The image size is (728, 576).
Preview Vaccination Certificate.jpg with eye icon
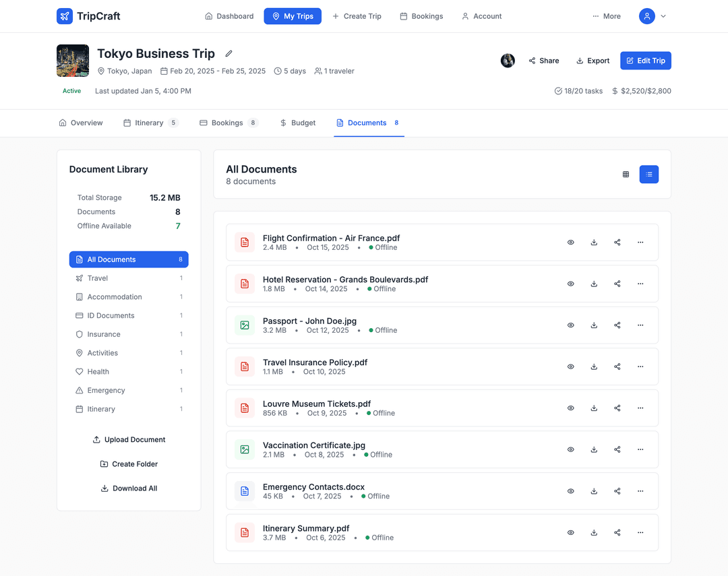pyautogui.click(x=570, y=449)
